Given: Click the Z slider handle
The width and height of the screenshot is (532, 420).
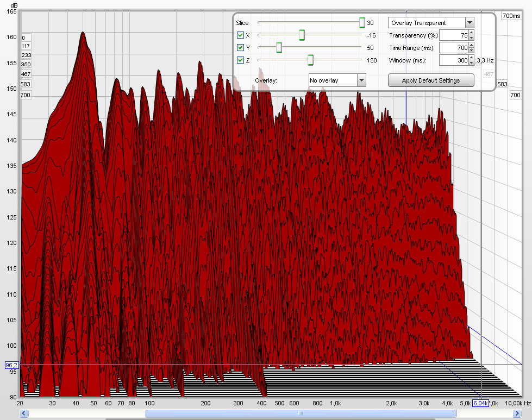Looking at the screenshot, I should pos(310,60).
